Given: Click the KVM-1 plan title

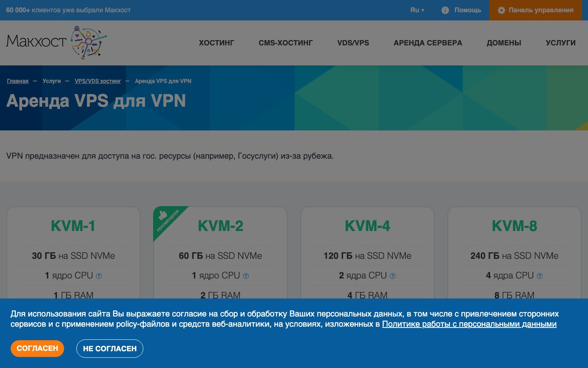Looking at the screenshot, I should (x=73, y=226).
